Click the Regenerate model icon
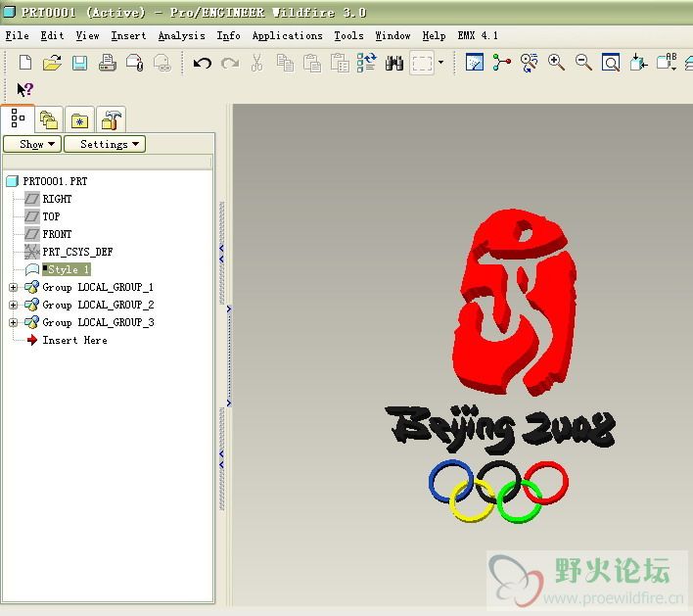This screenshot has height=616, width=693. 366,63
